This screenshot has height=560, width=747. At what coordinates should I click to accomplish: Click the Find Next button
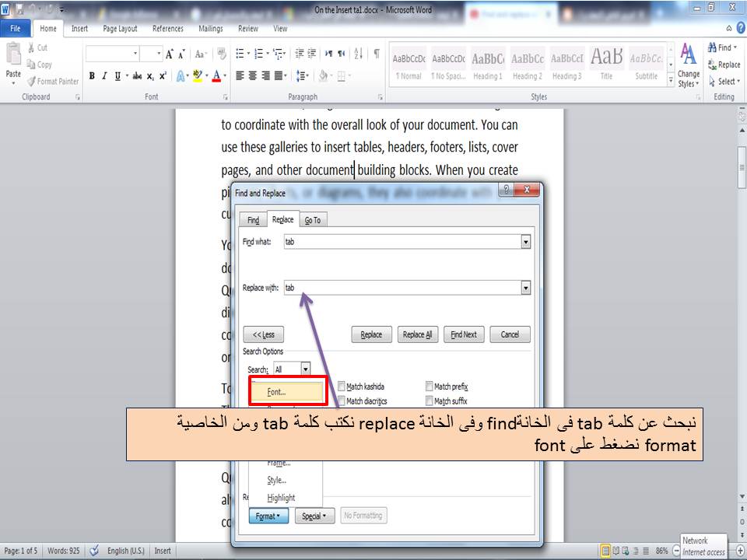[x=464, y=334]
